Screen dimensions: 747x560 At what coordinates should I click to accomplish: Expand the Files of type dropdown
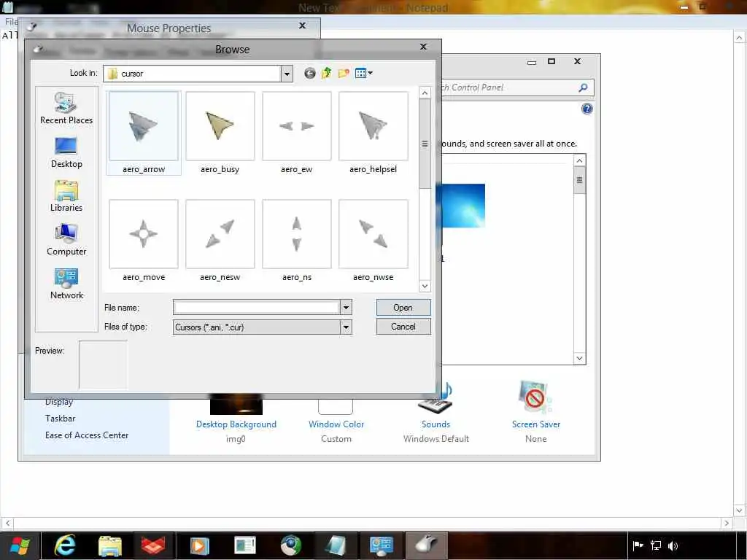point(347,327)
